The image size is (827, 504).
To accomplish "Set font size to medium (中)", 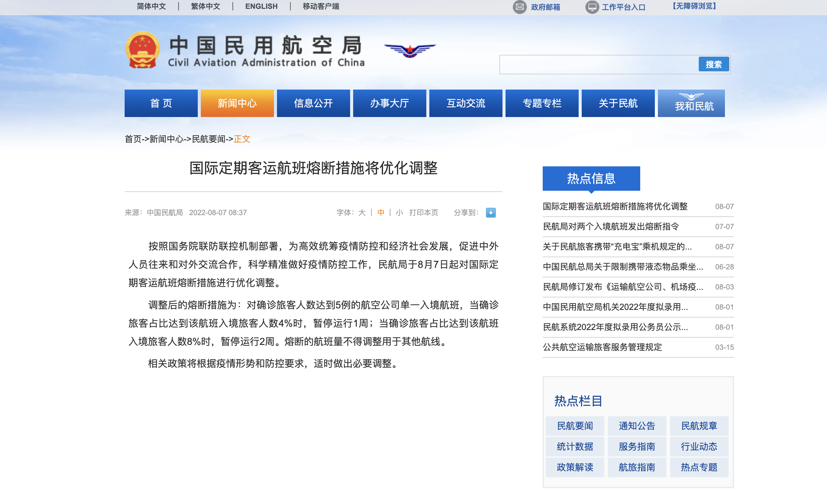I will (x=381, y=212).
